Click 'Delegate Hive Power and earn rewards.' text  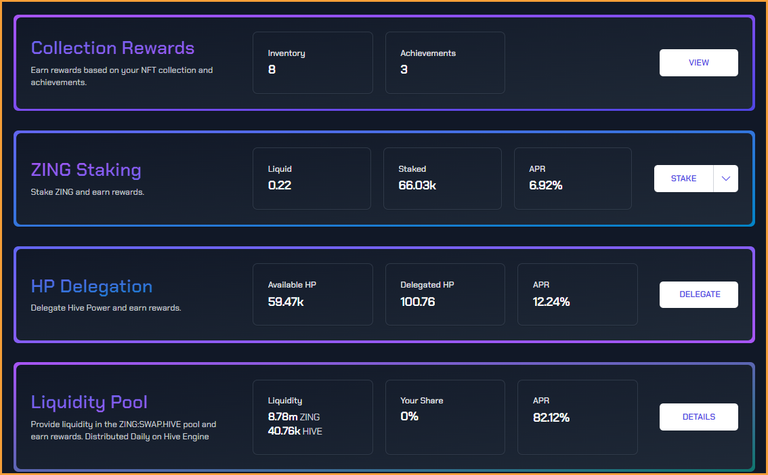point(106,308)
